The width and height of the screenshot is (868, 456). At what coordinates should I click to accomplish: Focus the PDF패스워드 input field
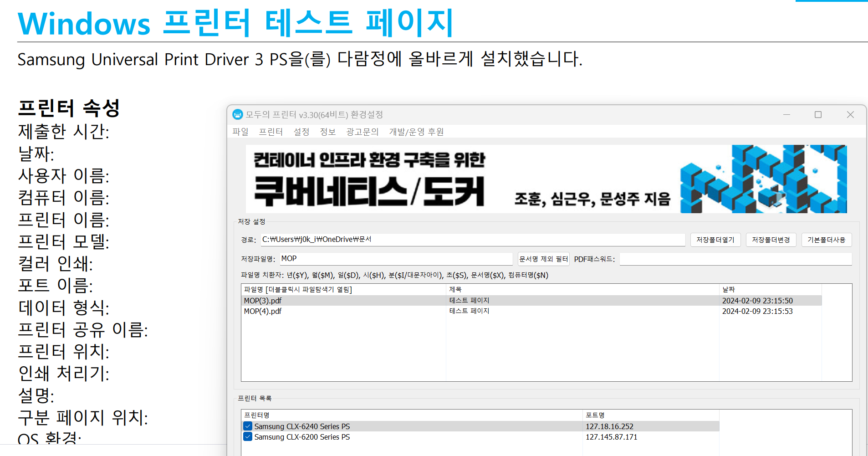(x=735, y=259)
